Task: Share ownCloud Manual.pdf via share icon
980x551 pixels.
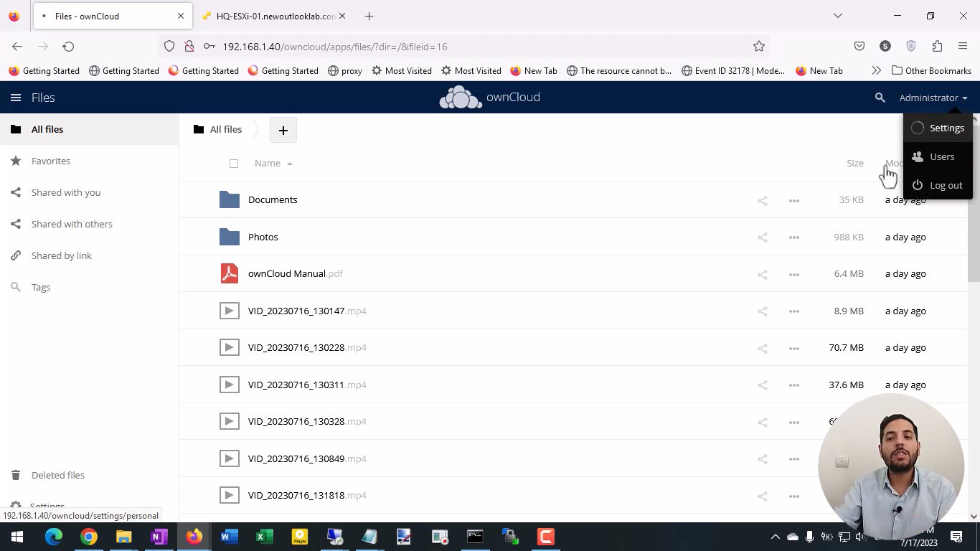Action: point(763,274)
